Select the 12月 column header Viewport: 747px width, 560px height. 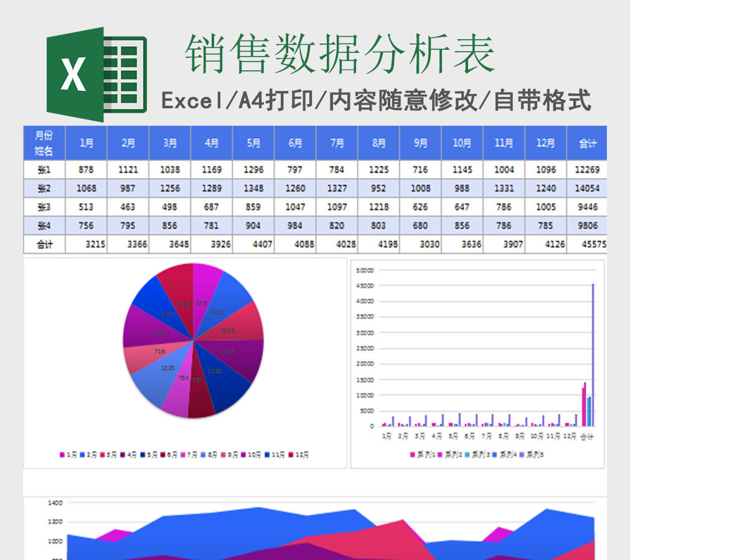coord(545,143)
